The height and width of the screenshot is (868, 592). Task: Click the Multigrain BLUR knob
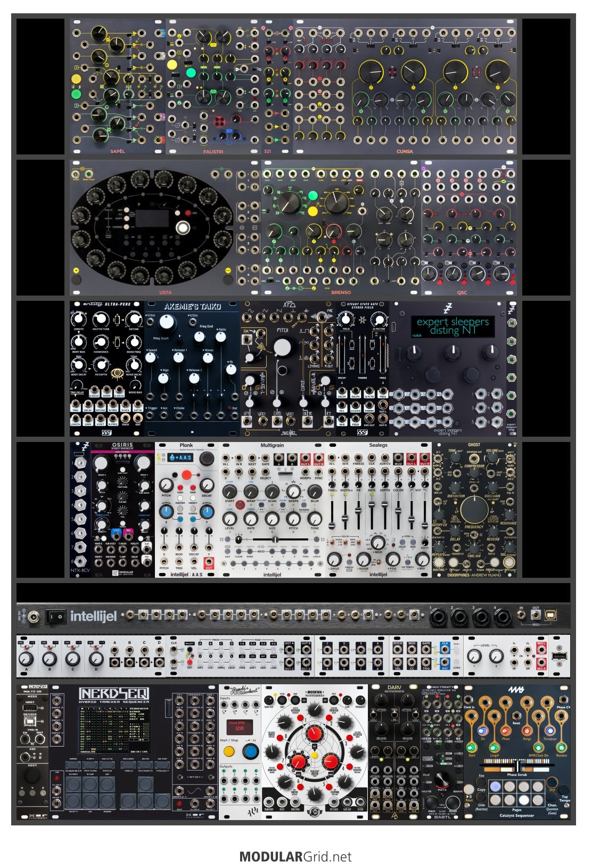click(x=315, y=492)
